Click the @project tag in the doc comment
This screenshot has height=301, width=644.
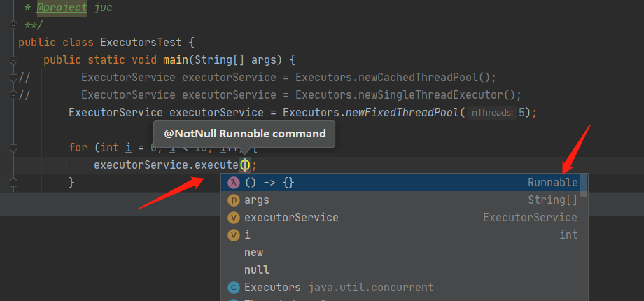click(x=62, y=8)
